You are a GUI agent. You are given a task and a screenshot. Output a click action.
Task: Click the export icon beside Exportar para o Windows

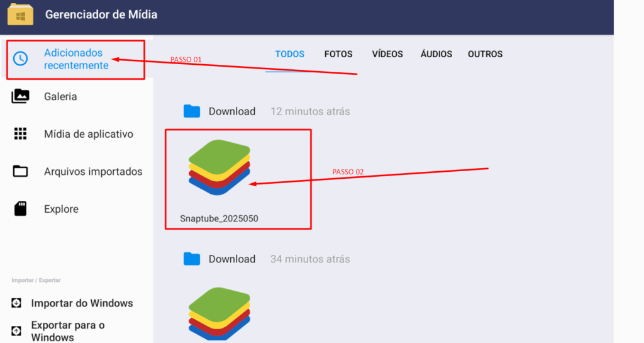16,330
